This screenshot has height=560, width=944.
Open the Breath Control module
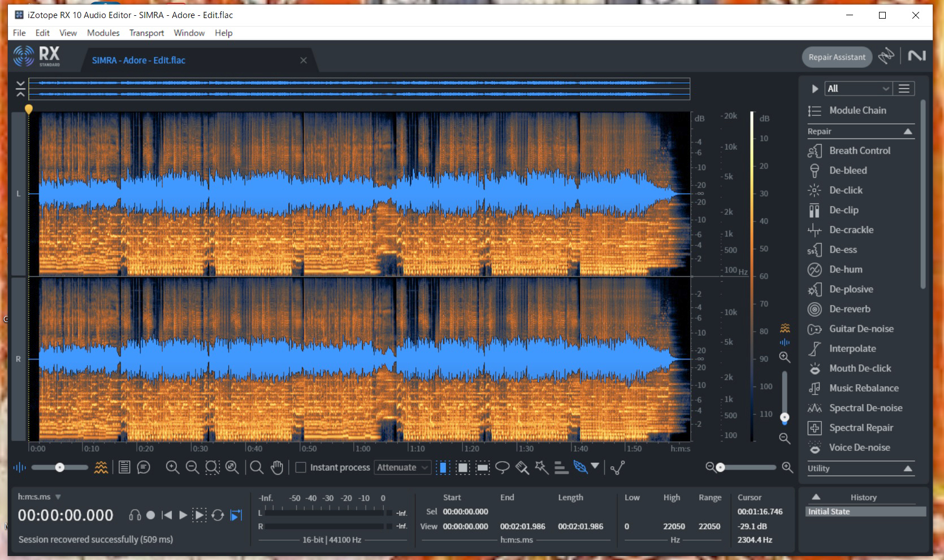[860, 150]
